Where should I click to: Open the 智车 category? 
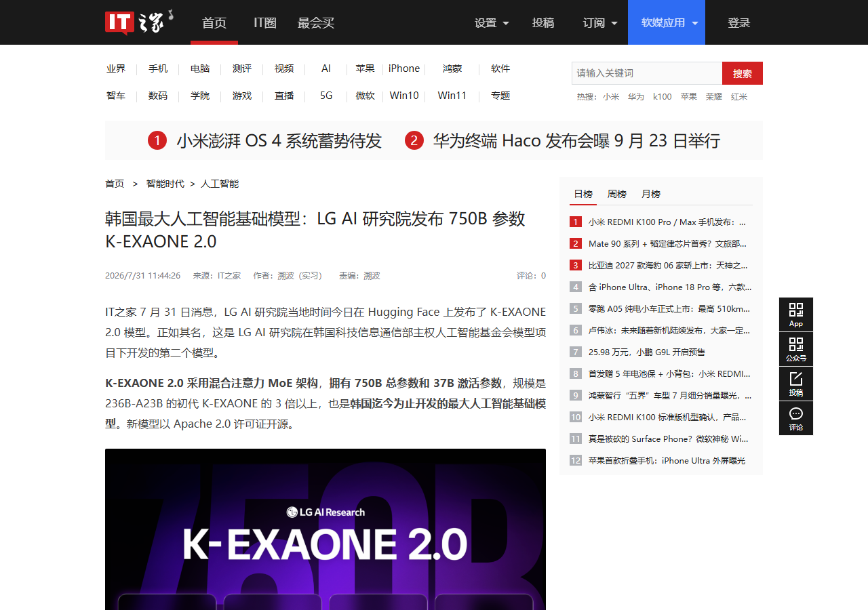tap(116, 96)
